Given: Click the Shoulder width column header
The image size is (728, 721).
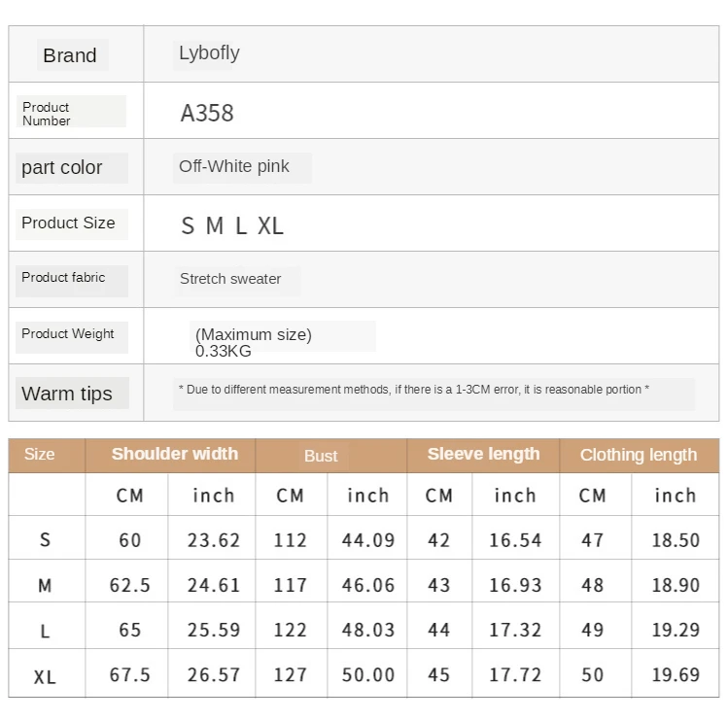Looking at the screenshot, I should 175,454.
